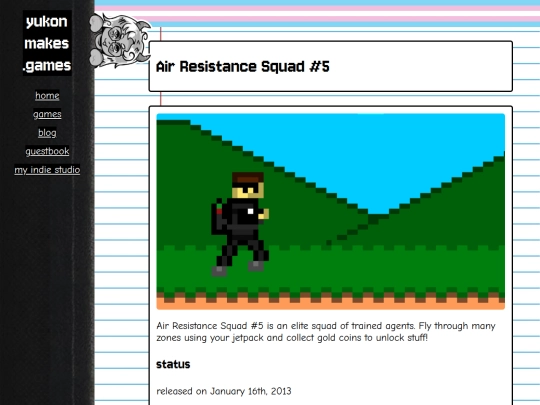The image size is (540, 405).
Task: Click 'released on January 16th, 2013' text
Action: tap(224, 391)
